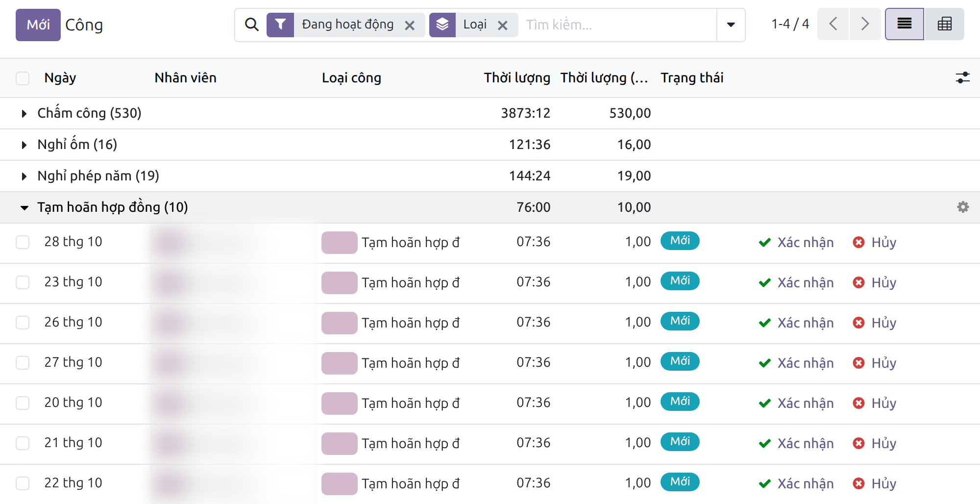Click Hủy on the 21 thg 10 row
Image resolution: width=980 pixels, height=504 pixels.
875,443
